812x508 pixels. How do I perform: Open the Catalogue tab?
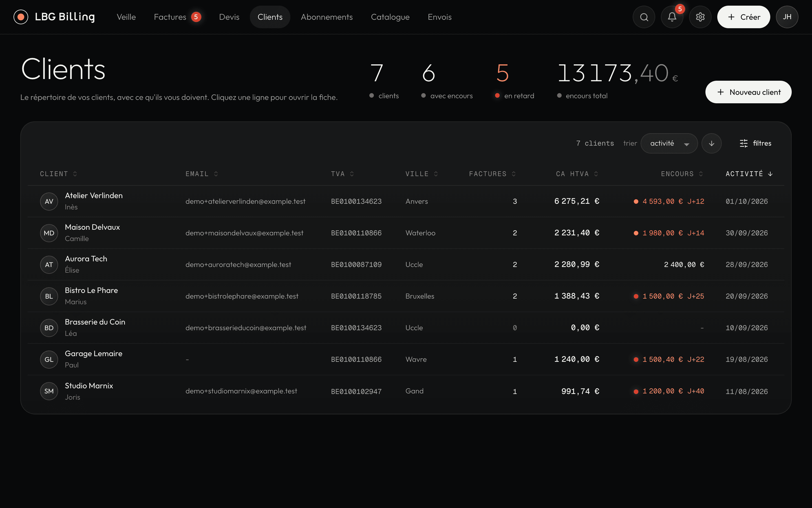tap(390, 17)
